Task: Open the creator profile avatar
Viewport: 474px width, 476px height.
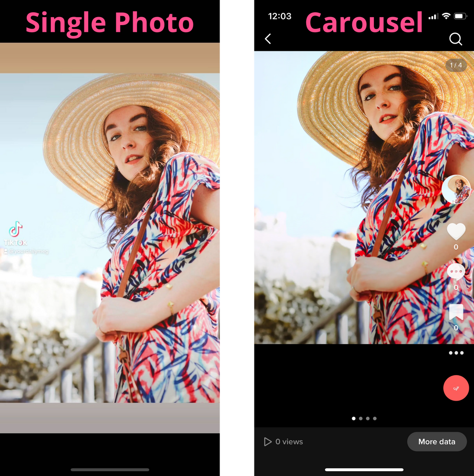Action: coord(456,190)
